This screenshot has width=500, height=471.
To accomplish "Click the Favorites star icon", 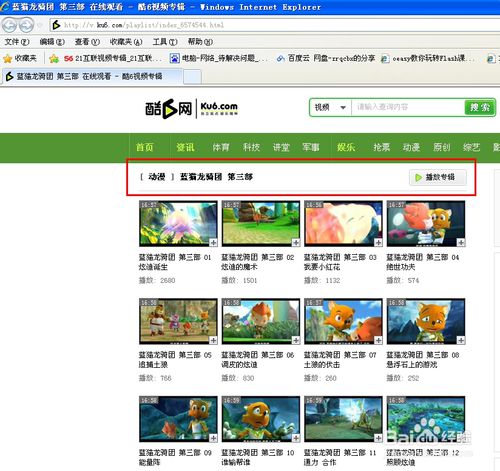I will click(x=7, y=59).
